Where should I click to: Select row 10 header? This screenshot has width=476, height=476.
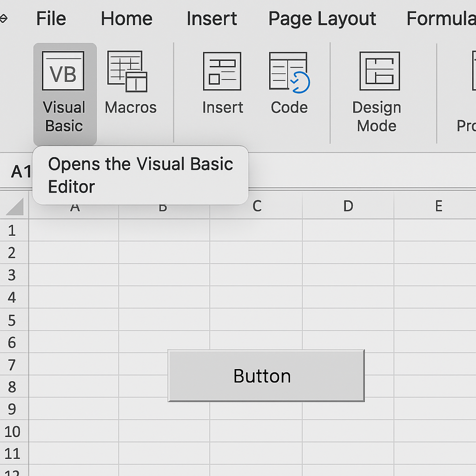(x=14, y=431)
